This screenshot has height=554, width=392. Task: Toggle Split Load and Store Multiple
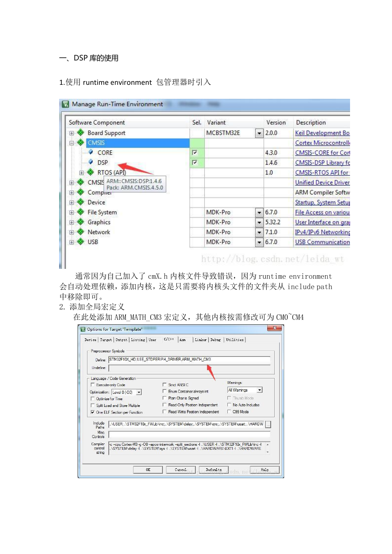[93, 406]
